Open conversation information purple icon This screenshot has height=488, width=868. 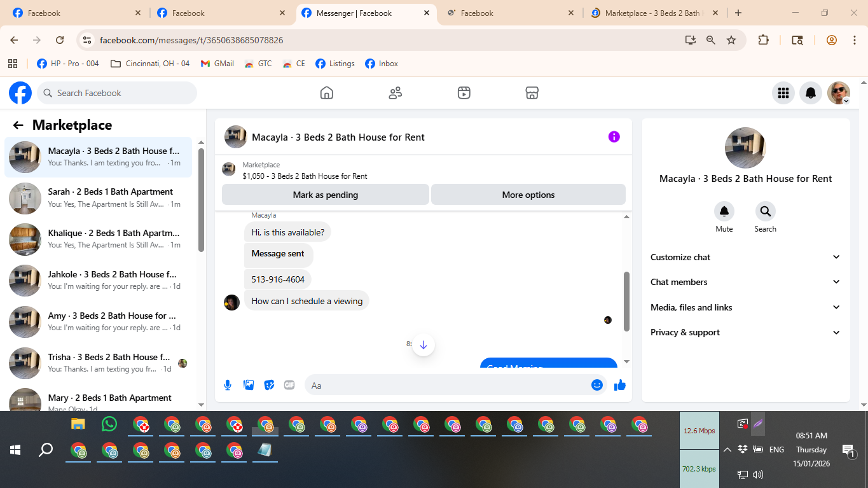click(x=614, y=137)
